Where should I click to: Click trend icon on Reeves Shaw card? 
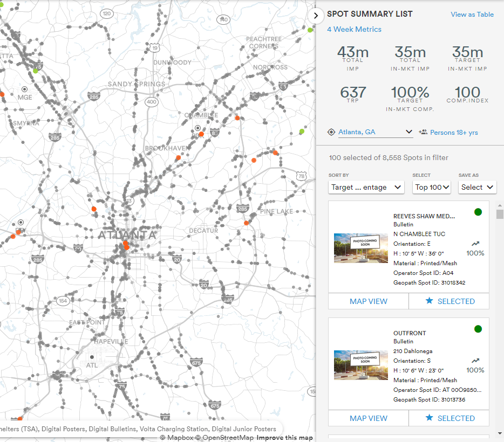coord(475,244)
